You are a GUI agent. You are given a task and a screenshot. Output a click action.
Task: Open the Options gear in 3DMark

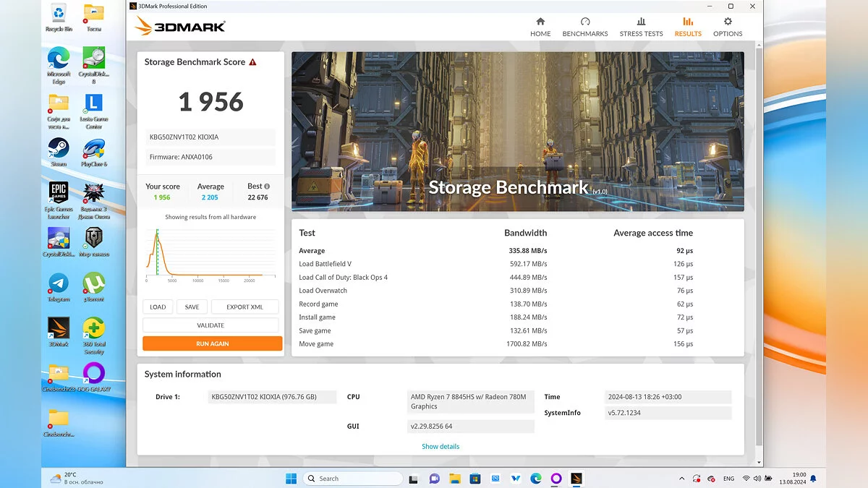tap(728, 27)
